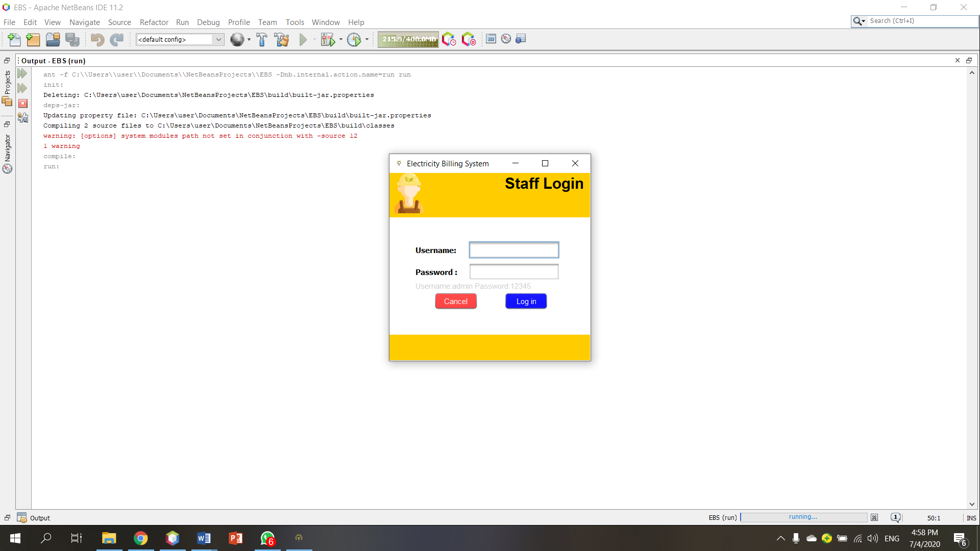This screenshot has height=551, width=980.
Task: Click the Password input field
Action: click(x=513, y=272)
